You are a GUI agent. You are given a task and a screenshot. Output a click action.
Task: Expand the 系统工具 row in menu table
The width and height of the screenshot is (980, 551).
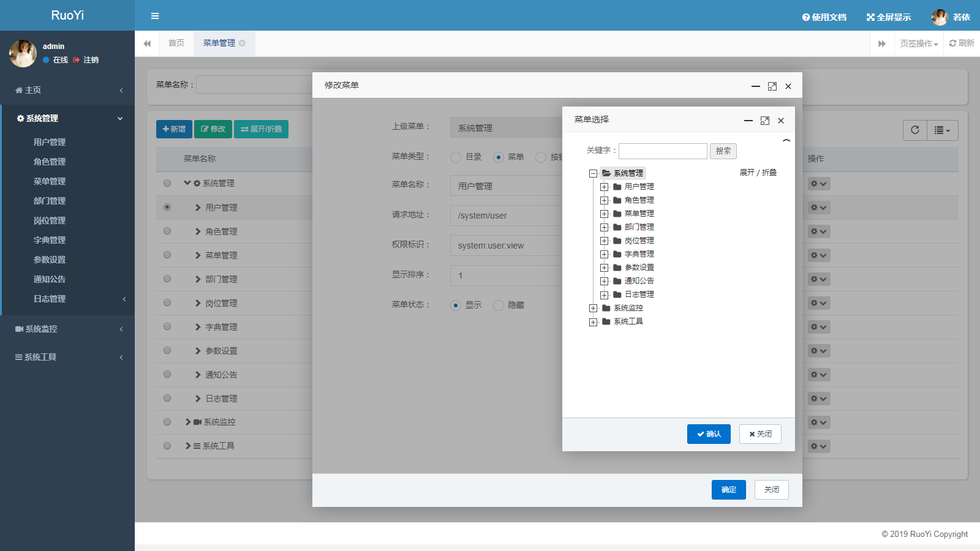click(x=188, y=446)
